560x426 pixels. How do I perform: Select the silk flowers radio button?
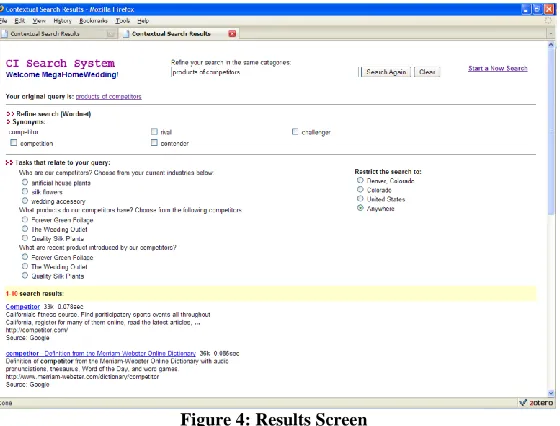click(x=25, y=191)
